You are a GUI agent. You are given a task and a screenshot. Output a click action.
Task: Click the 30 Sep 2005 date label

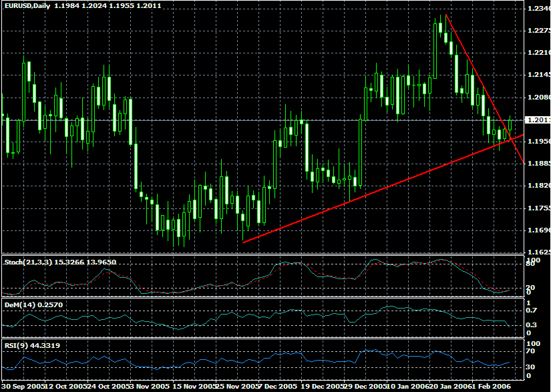[x=23, y=386]
